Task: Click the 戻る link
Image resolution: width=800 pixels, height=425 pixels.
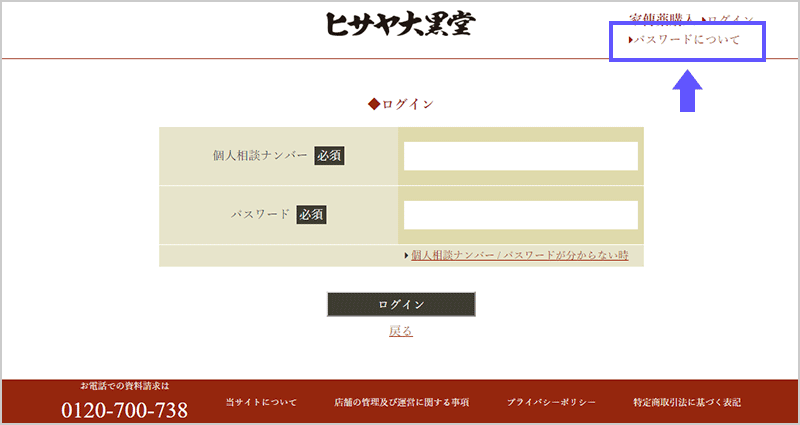Action: point(401,332)
